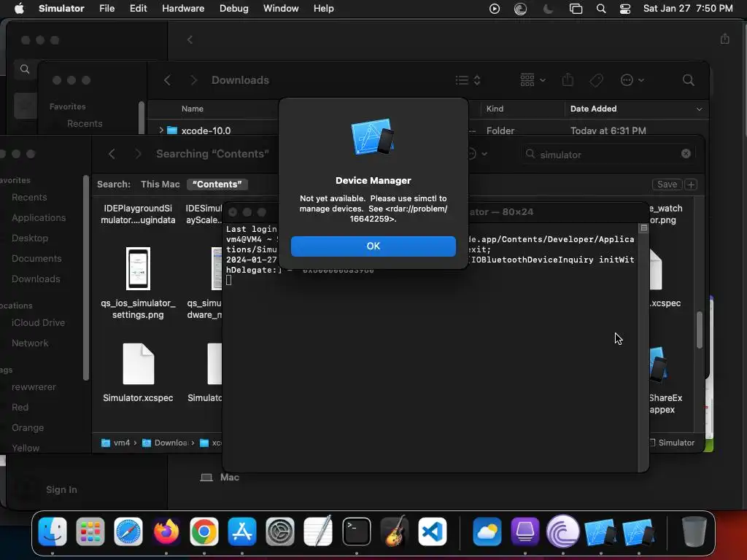747x560 pixels.
Task: Go forward in the Downloads Finder window
Action: (x=193, y=80)
